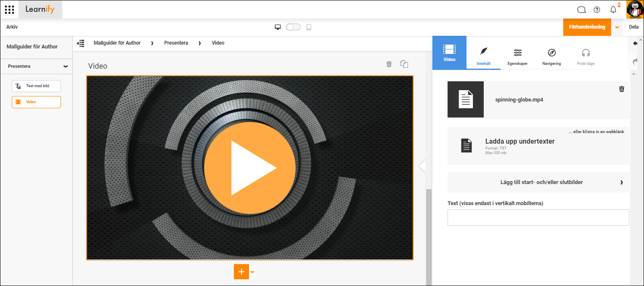
Task: Select the Text med bild page
Action: pyautogui.click(x=36, y=86)
